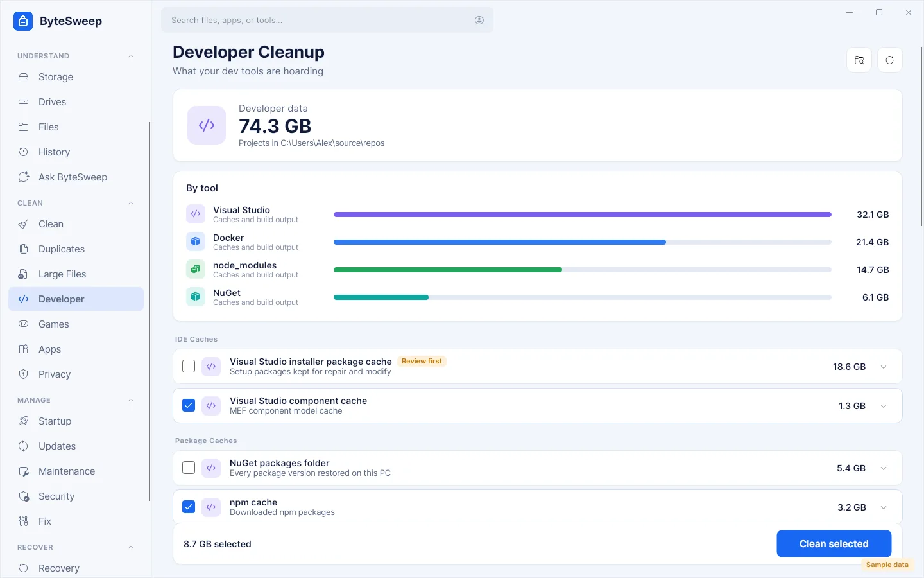The image size is (924, 578).
Task: Click the ByteSweep logo icon
Action: 23,21
